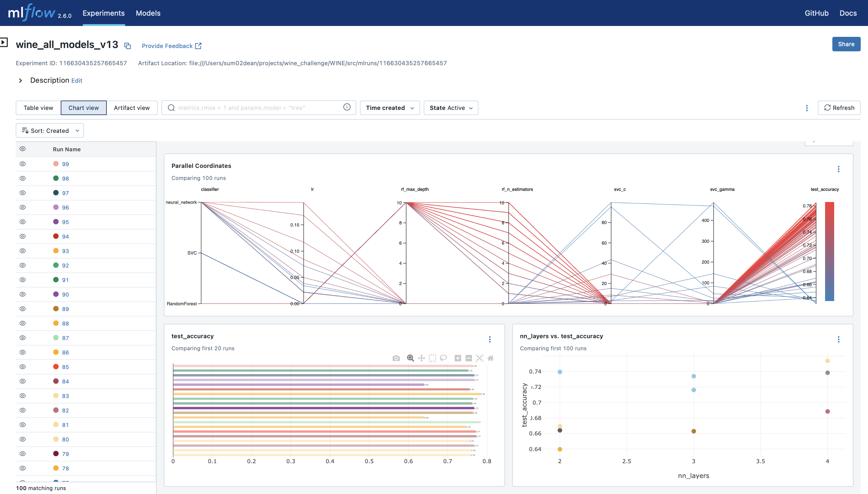Screen dimensions: 868x494
Task: Open run 97 details
Action: tap(66, 193)
